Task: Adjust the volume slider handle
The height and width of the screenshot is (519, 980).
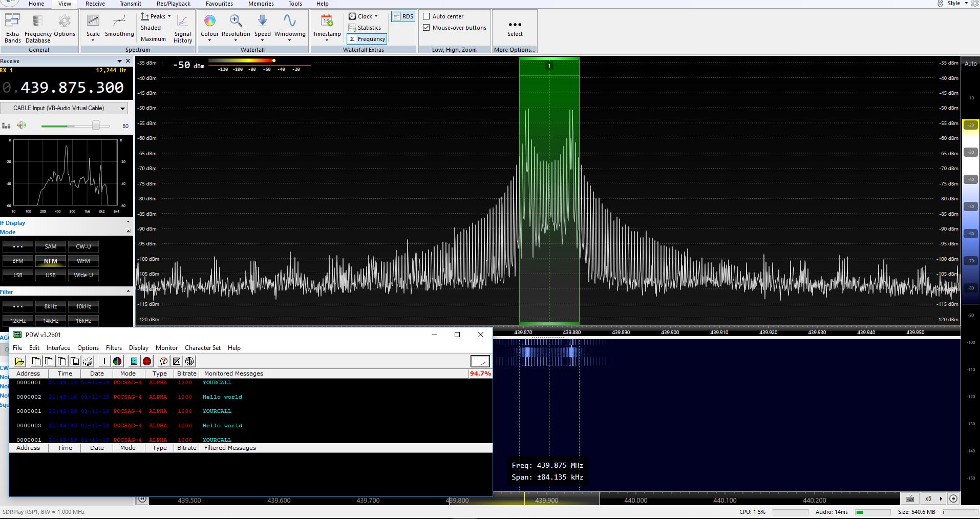Action: tap(96, 126)
